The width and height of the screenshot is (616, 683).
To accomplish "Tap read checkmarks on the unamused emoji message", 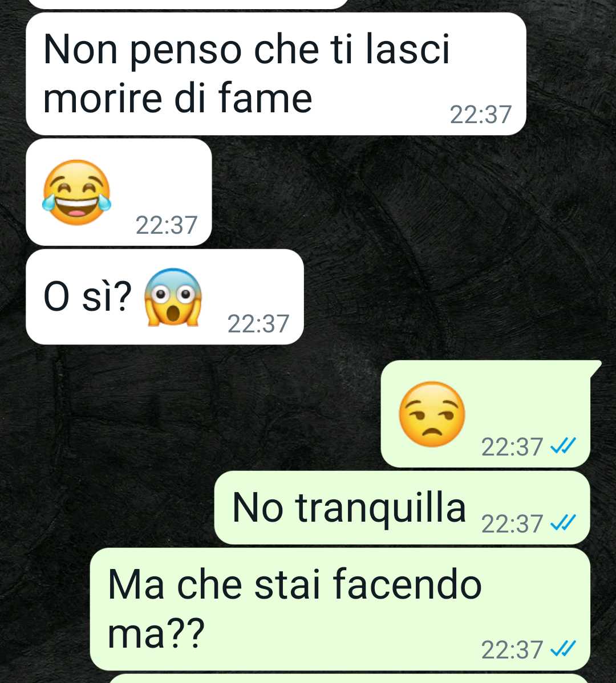I will tap(564, 446).
